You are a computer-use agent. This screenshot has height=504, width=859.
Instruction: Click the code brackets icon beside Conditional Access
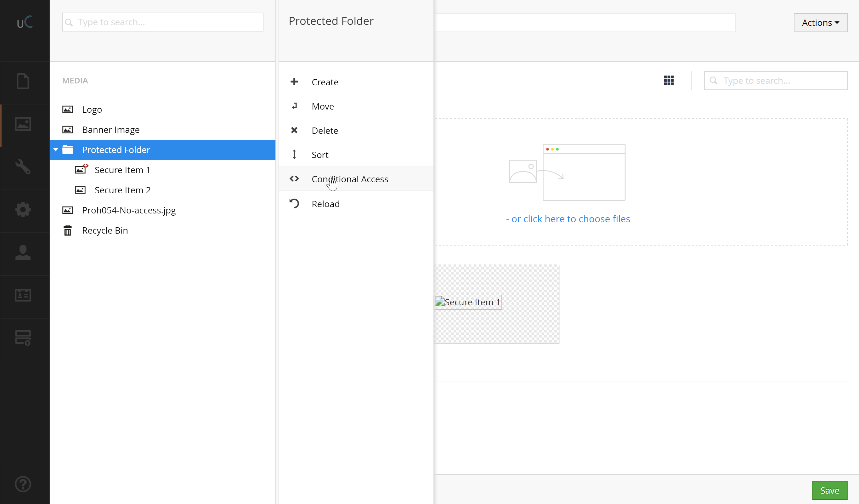click(x=294, y=179)
